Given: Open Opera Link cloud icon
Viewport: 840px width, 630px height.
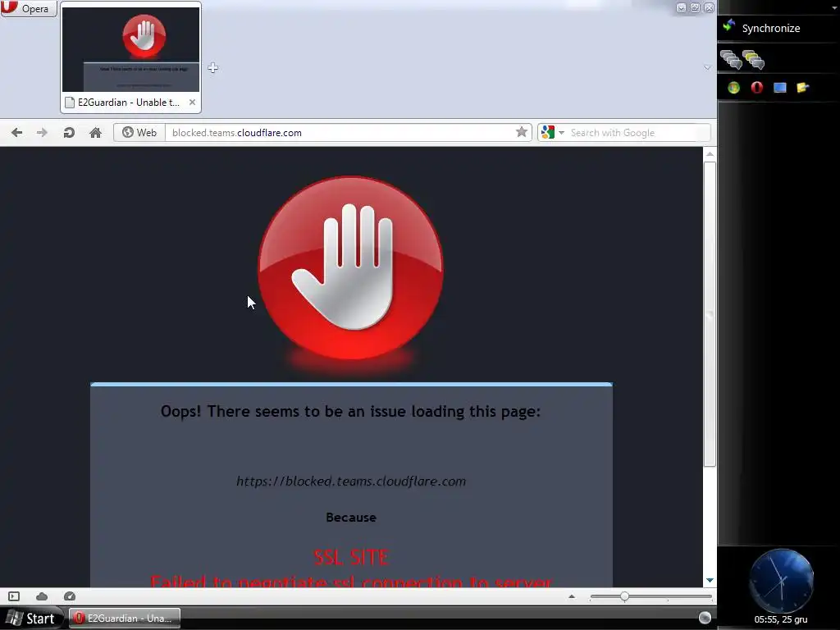Looking at the screenshot, I should (42, 596).
